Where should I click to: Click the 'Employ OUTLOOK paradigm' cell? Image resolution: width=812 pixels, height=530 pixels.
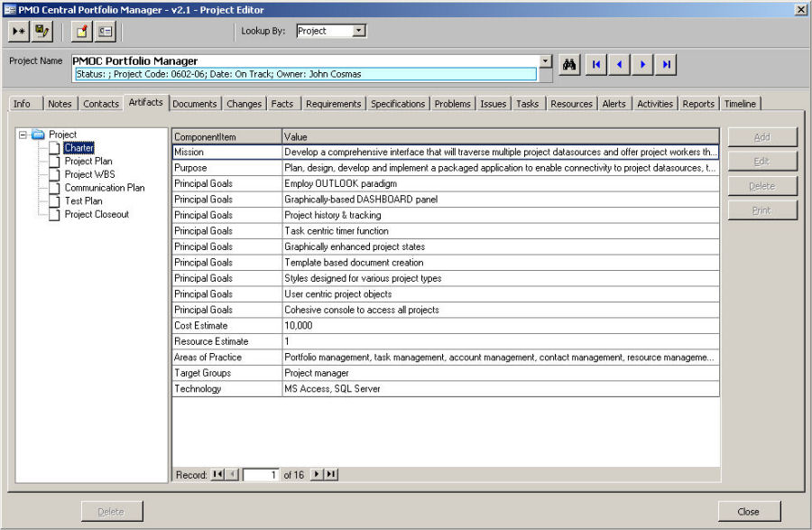(501, 183)
